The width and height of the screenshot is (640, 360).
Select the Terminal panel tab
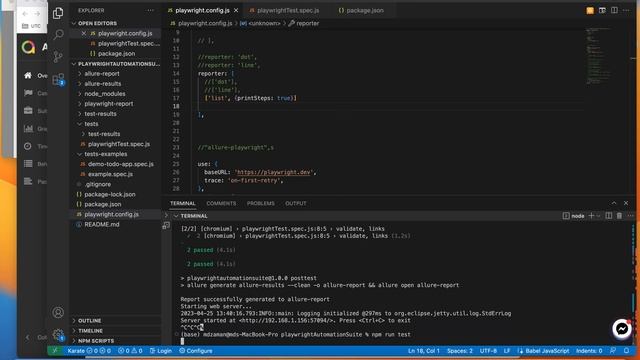[182, 203]
